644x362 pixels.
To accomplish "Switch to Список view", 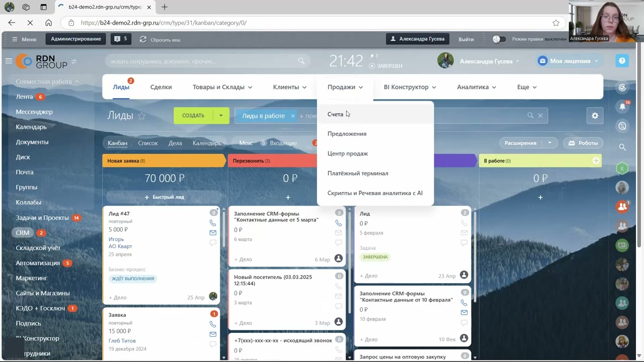I will click(x=148, y=143).
